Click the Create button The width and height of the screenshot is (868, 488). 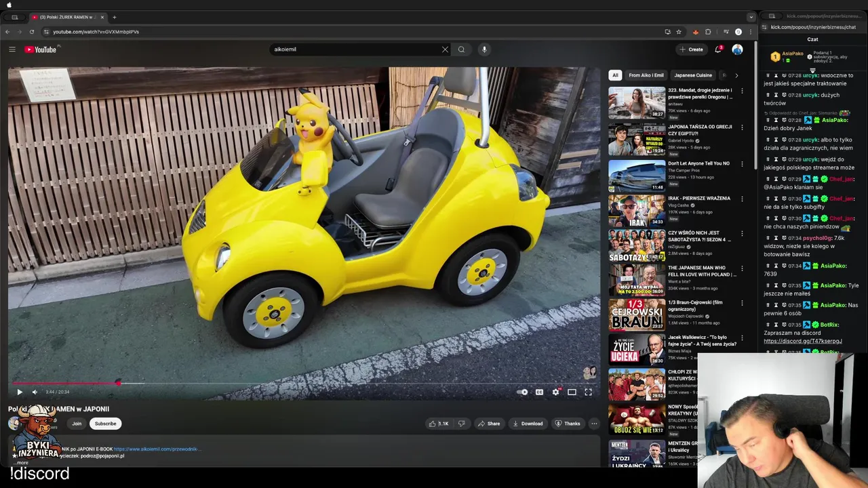pos(692,49)
